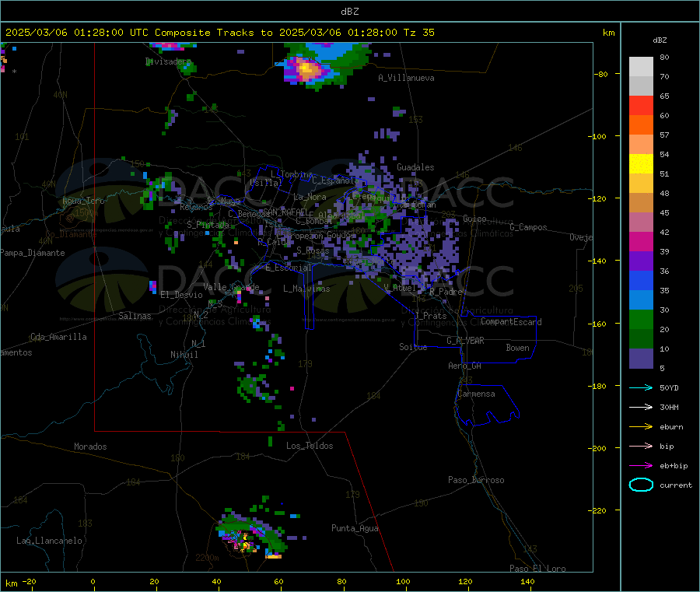Click the Bowen map label
The image size is (700, 592).
tap(518, 348)
